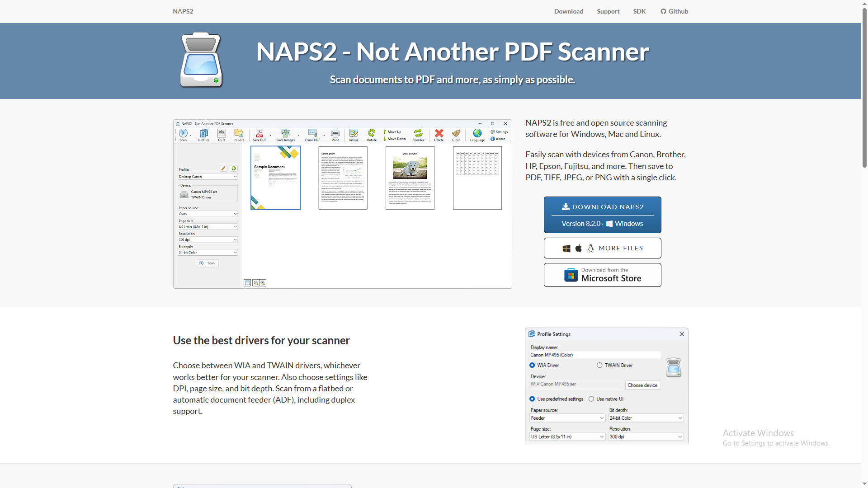Viewport: 868px width, 488px height.
Task: Go to the SDK navigation link
Action: 639,11
